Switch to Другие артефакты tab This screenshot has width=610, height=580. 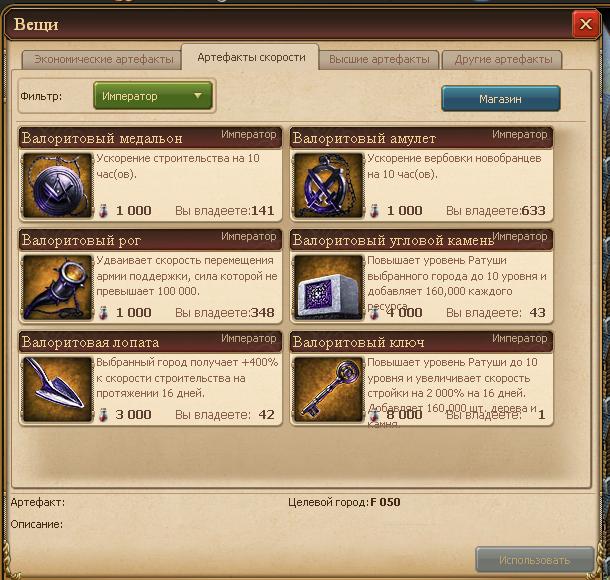(503, 60)
